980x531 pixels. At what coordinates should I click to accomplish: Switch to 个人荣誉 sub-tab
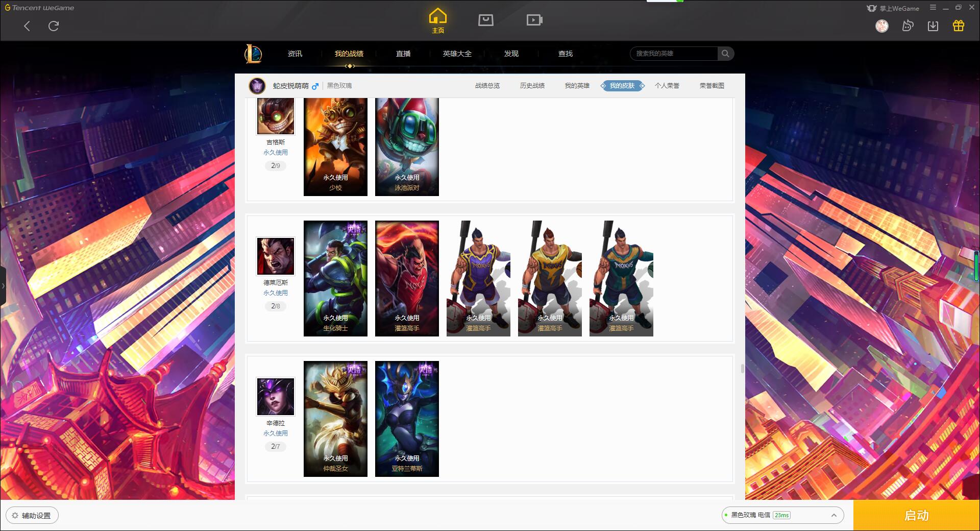[x=667, y=86]
